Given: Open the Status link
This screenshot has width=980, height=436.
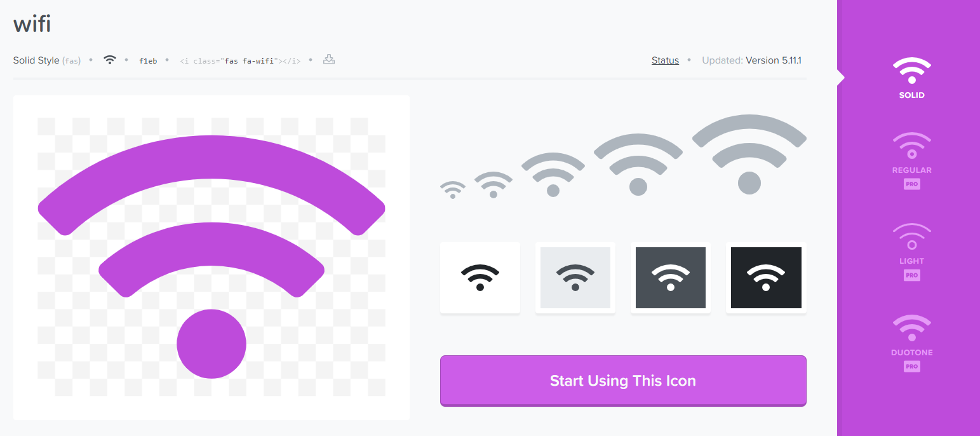Looking at the screenshot, I should [x=665, y=60].
